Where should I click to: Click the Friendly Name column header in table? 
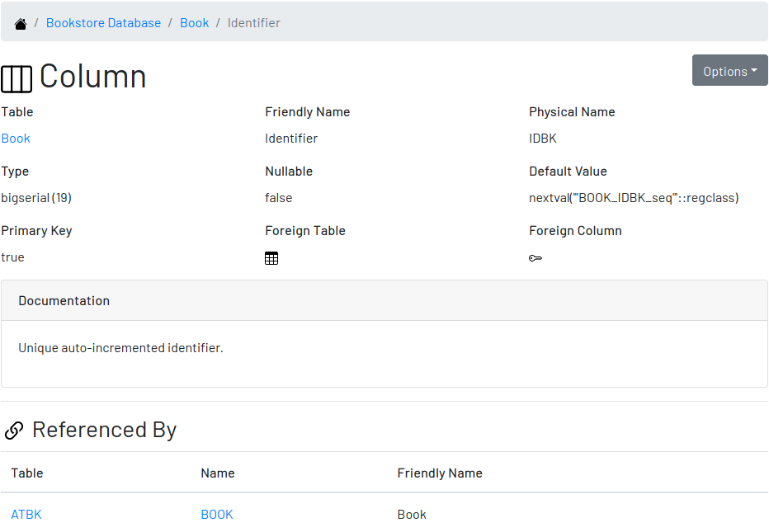click(x=440, y=473)
